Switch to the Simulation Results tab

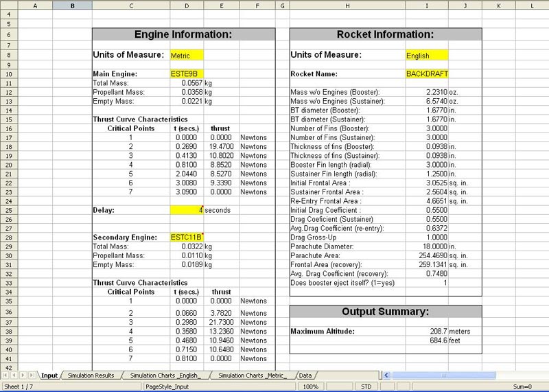click(x=91, y=376)
